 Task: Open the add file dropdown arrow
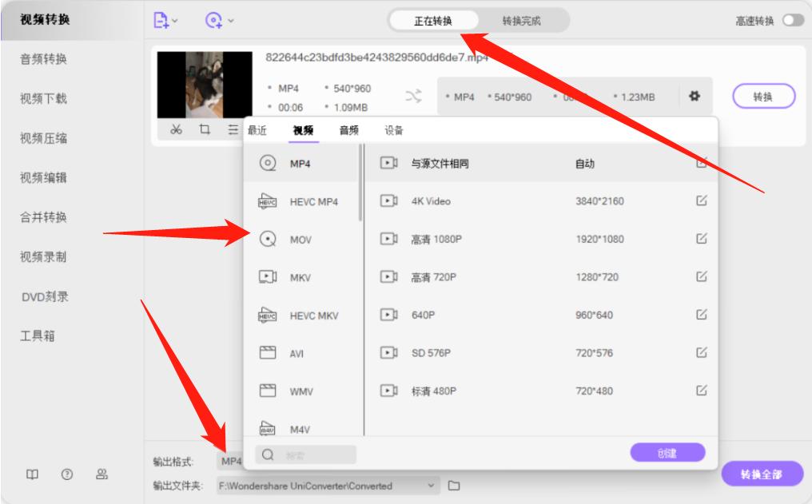175,21
